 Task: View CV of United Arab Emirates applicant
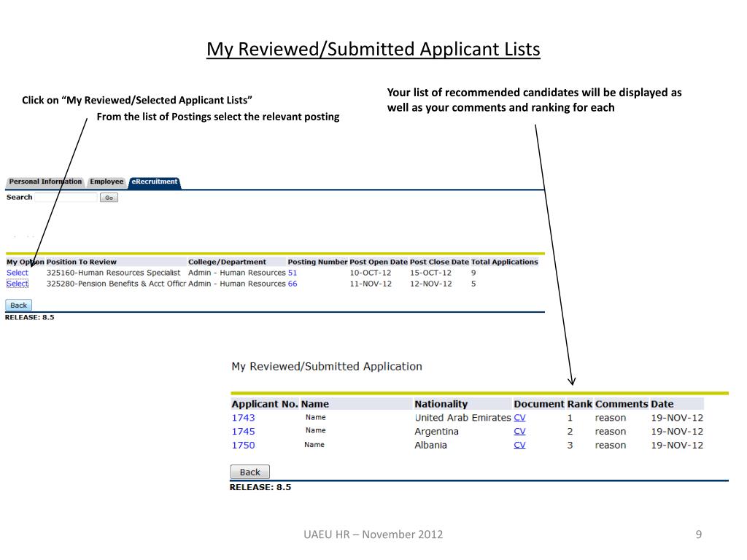coord(519,418)
